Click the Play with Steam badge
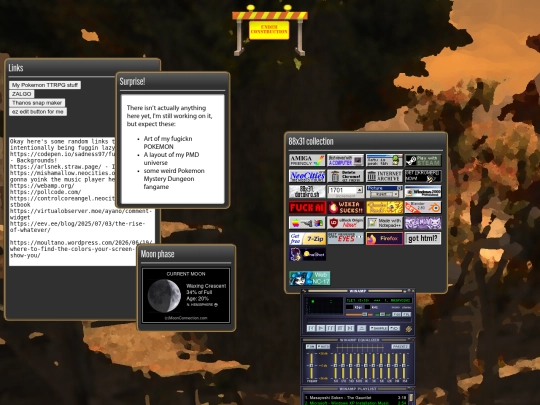This screenshot has width=540, height=405. [x=423, y=160]
